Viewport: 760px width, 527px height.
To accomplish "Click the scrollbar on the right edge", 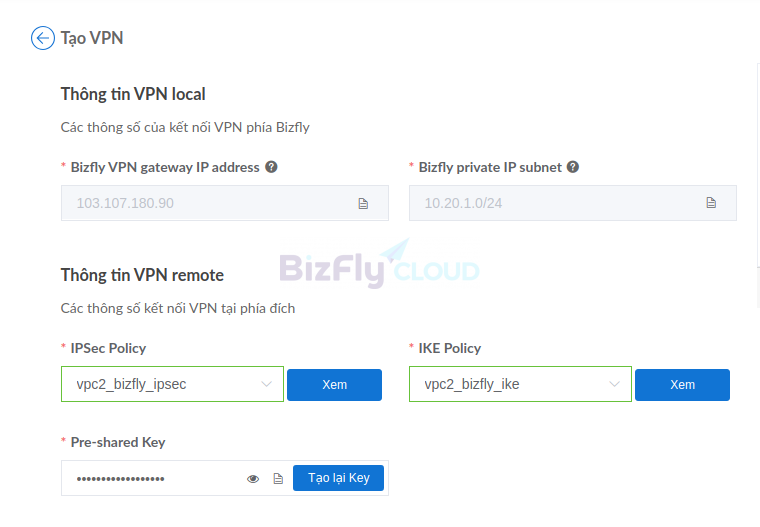I will pyautogui.click(x=758, y=184).
